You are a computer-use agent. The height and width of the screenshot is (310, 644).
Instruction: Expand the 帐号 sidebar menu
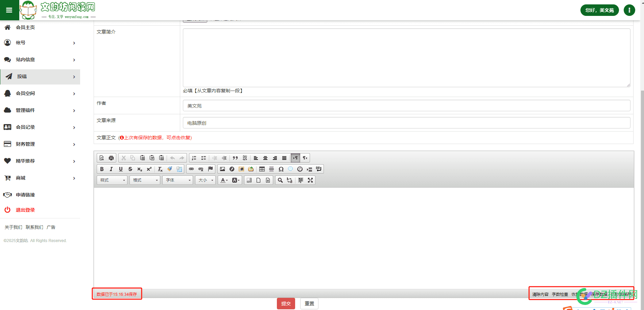pyautogui.click(x=40, y=43)
